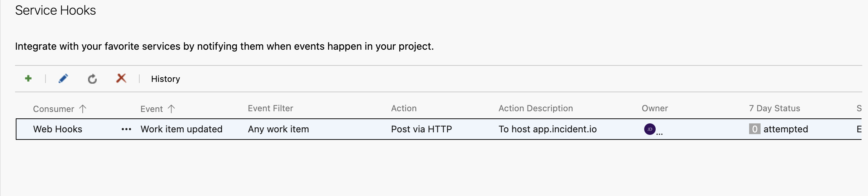Click the Owner column header
Screen dimensions: 868x196
(655, 108)
